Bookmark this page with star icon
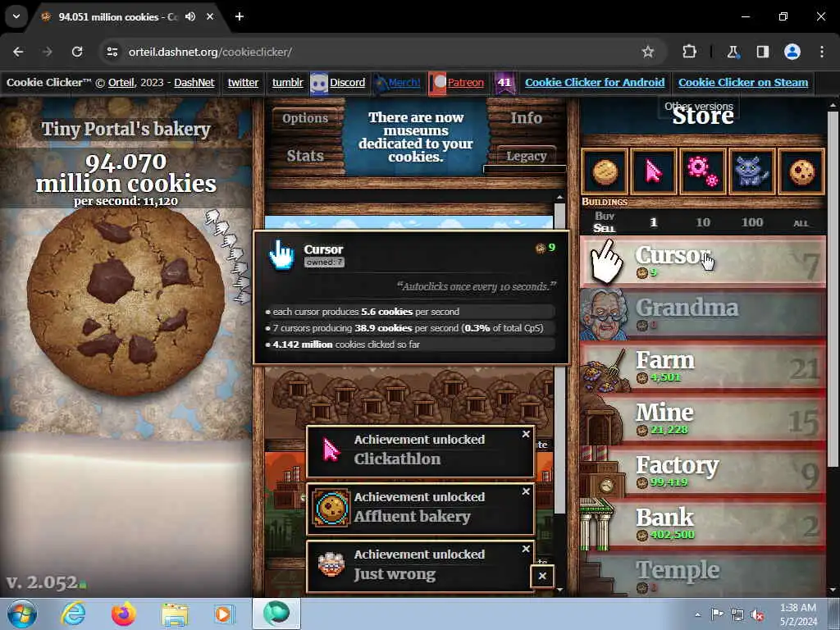 click(648, 52)
